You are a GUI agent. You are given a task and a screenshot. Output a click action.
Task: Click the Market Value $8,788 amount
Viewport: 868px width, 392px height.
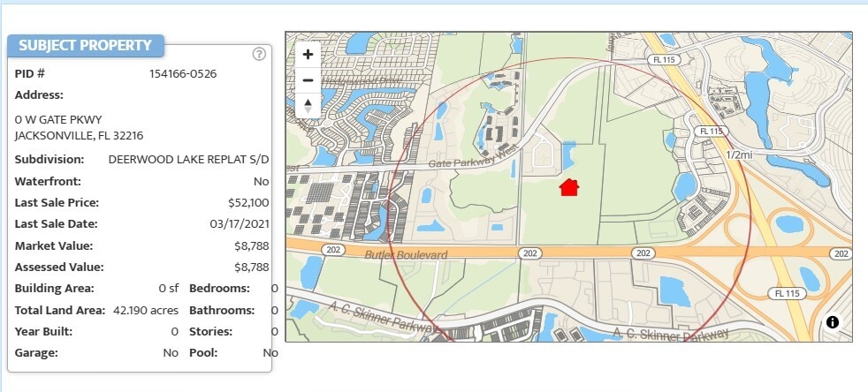(251, 245)
